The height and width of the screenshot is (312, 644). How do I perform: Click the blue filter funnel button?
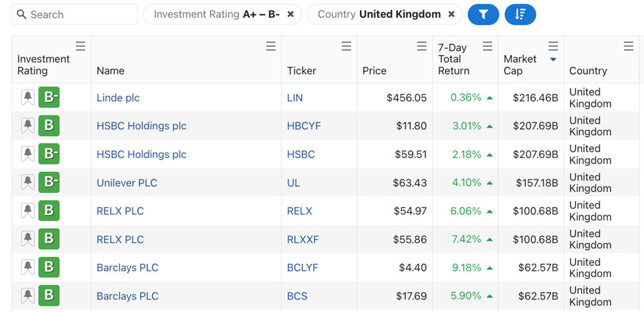coord(484,14)
